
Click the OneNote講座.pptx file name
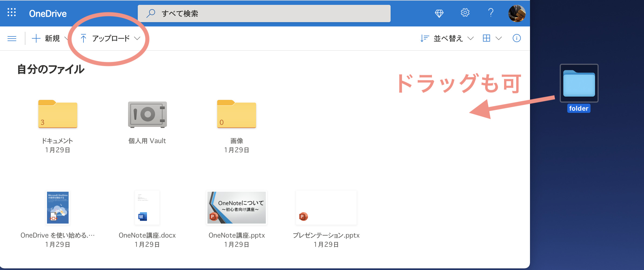237,235
